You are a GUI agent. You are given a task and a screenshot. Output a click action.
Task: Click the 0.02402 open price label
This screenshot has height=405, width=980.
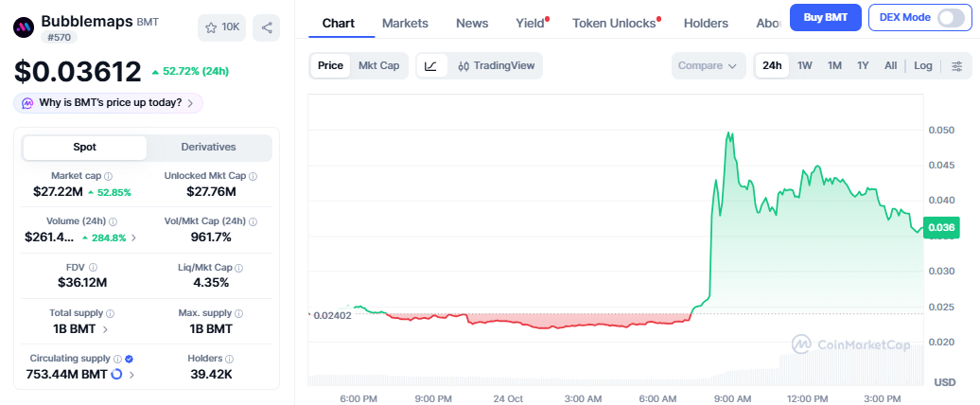point(333,316)
